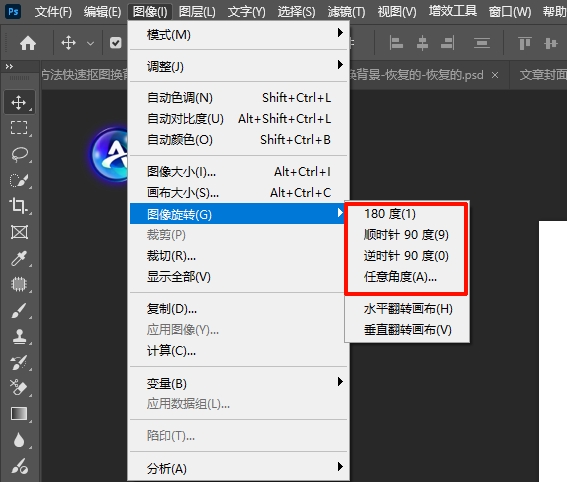The image size is (567, 482).
Task: Choose 水平翻转画布(H)
Action: [408, 309]
